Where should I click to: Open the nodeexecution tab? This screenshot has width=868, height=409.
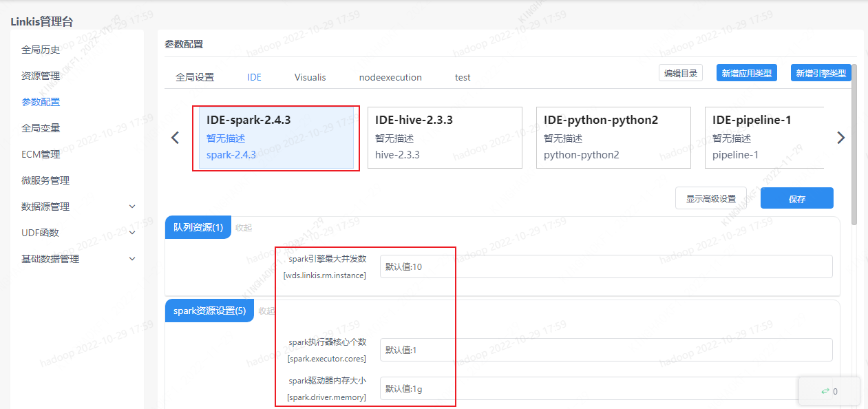tap(390, 77)
